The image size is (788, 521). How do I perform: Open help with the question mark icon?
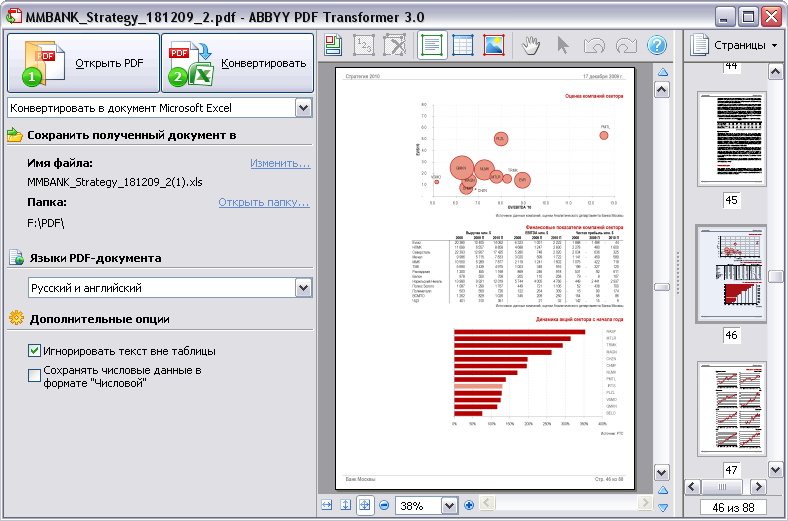click(x=657, y=45)
